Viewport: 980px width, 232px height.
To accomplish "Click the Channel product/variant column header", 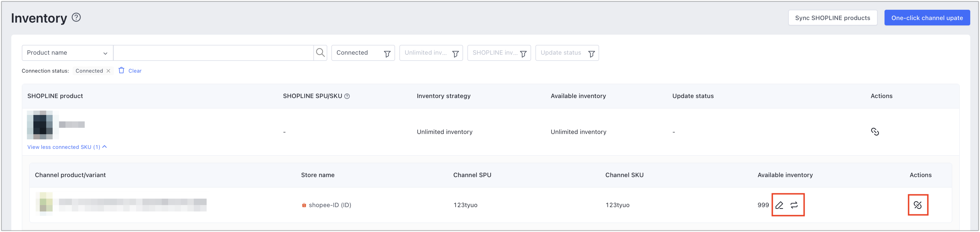I will (70, 175).
